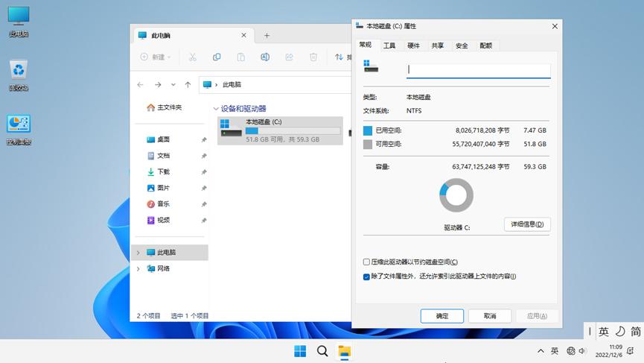Click the moon icon in IME toolbar
This screenshot has height=363, width=644.
click(620, 332)
